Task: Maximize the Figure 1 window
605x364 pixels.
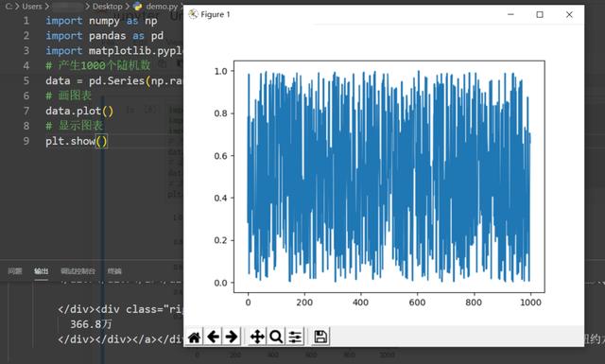Action: coord(540,14)
